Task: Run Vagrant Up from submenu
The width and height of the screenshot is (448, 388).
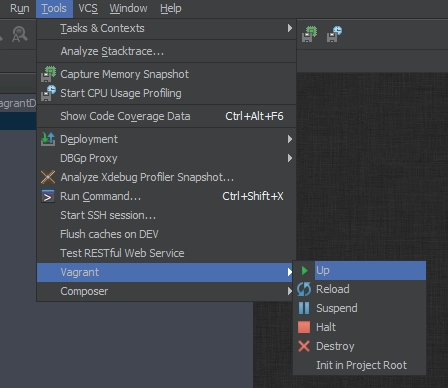Action: pos(360,270)
